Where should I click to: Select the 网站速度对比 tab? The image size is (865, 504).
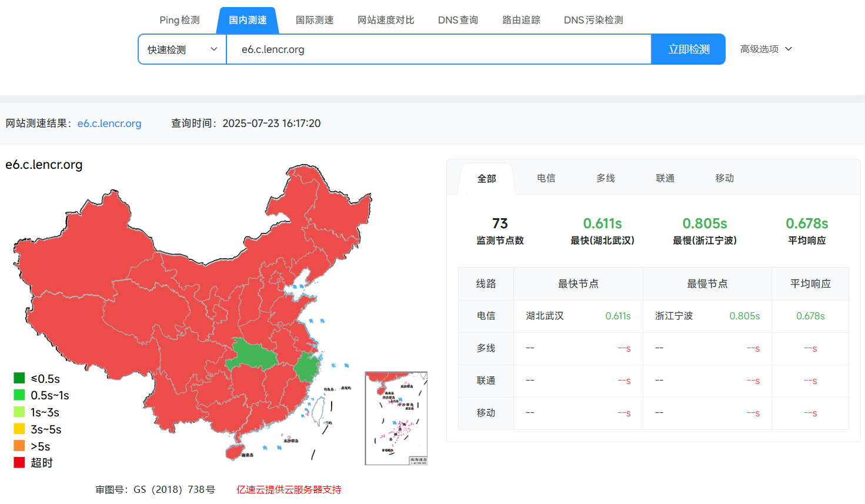[385, 20]
